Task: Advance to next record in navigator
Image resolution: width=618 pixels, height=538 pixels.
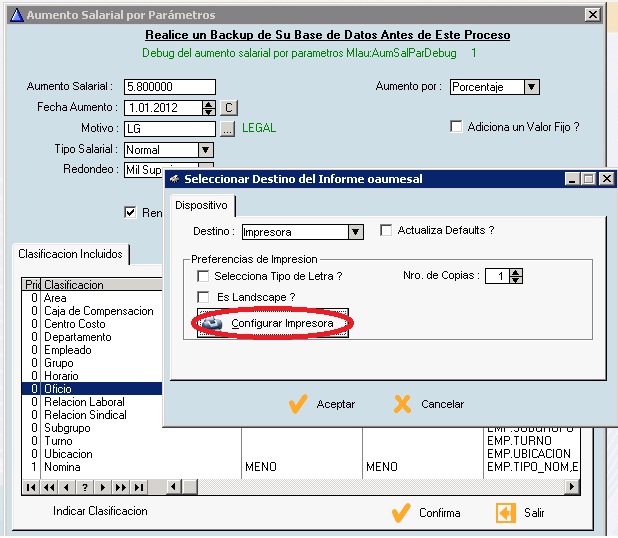Action: tap(102, 487)
